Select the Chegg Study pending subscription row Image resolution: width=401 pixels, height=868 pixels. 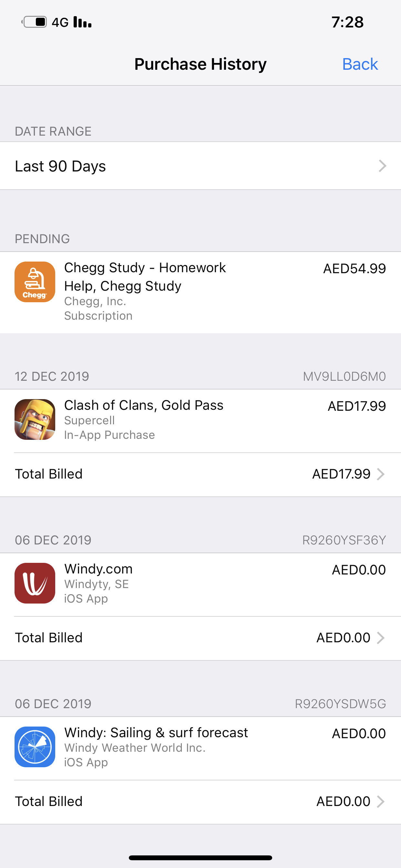click(200, 292)
